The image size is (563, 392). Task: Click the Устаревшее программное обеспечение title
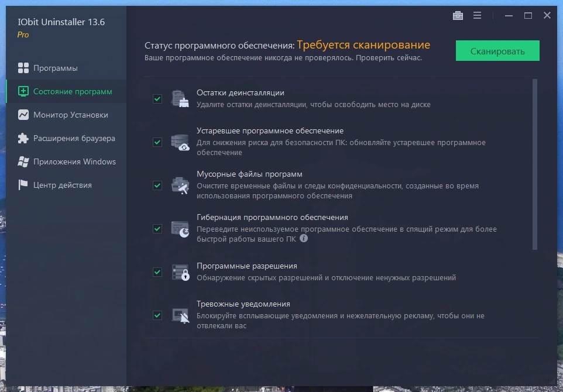[x=270, y=130]
